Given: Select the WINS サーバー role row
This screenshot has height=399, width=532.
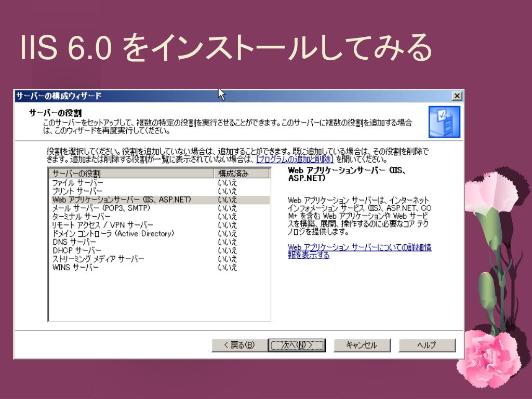Looking at the screenshot, I should click(160, 268).
